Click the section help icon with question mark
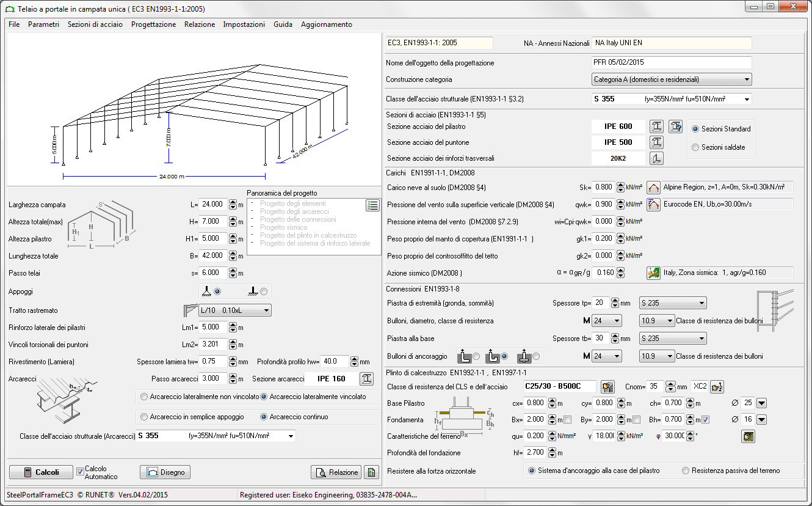Image resolution: width=812 pixels, height=506 pixels. [676, 127]
